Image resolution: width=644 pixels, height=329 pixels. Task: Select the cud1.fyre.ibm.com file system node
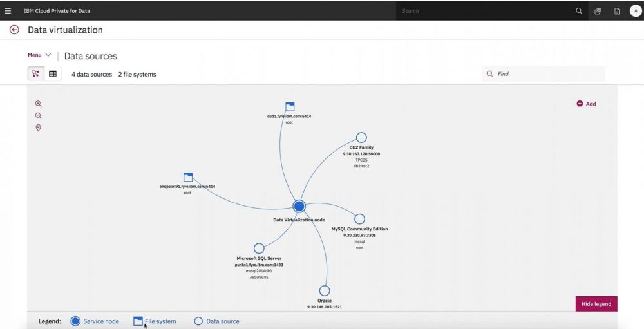pos(290,106)
